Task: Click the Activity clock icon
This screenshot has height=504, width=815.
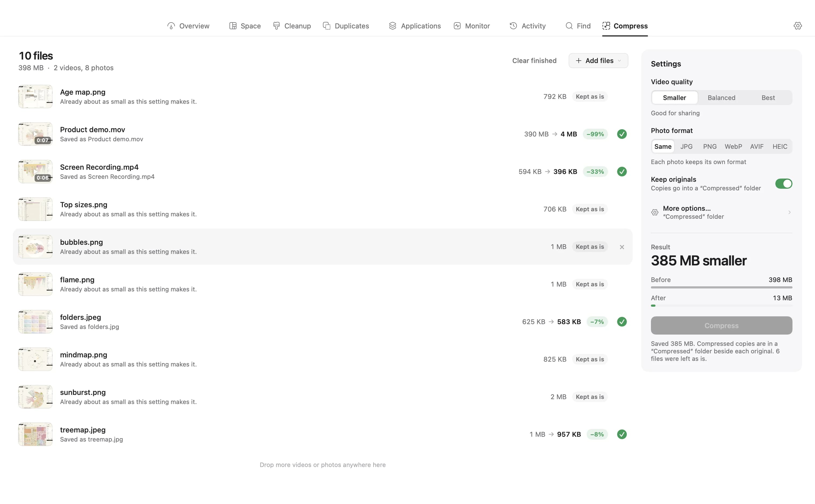Action: click(x=513, y=26)
